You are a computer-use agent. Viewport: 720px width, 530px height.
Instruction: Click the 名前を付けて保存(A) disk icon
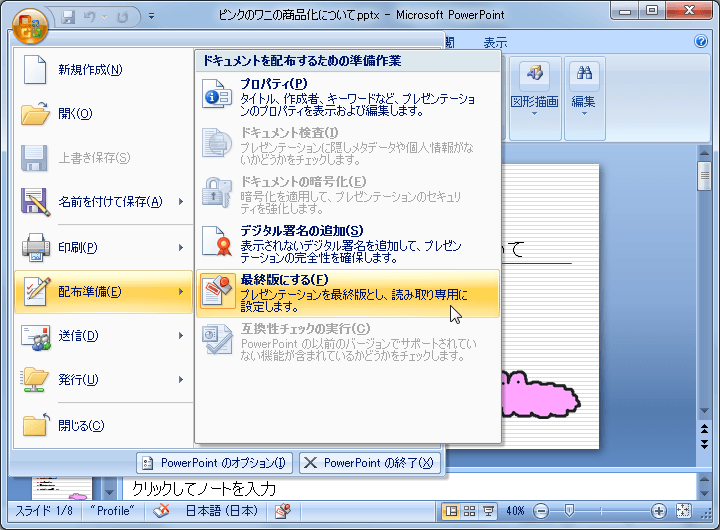coord(35,202)
